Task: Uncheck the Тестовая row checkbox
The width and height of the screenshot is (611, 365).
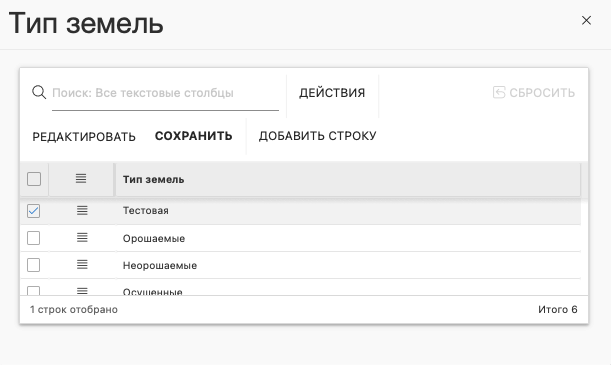Action: click(34, 211)
